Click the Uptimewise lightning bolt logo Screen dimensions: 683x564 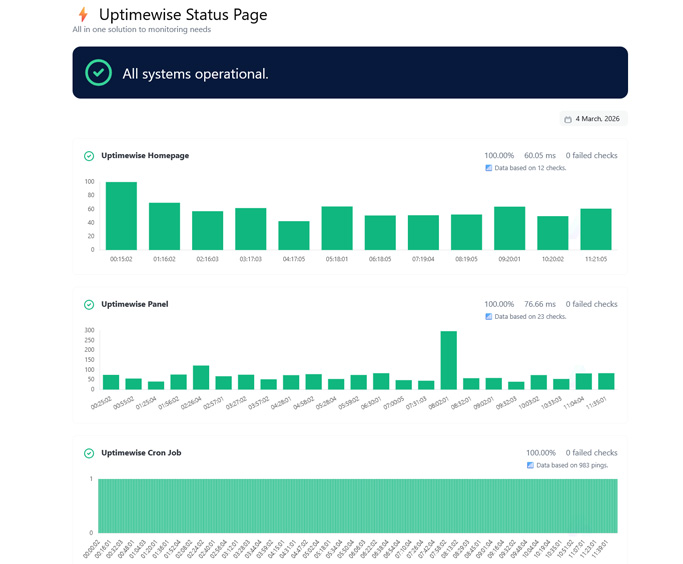click(x=83, y=15)
